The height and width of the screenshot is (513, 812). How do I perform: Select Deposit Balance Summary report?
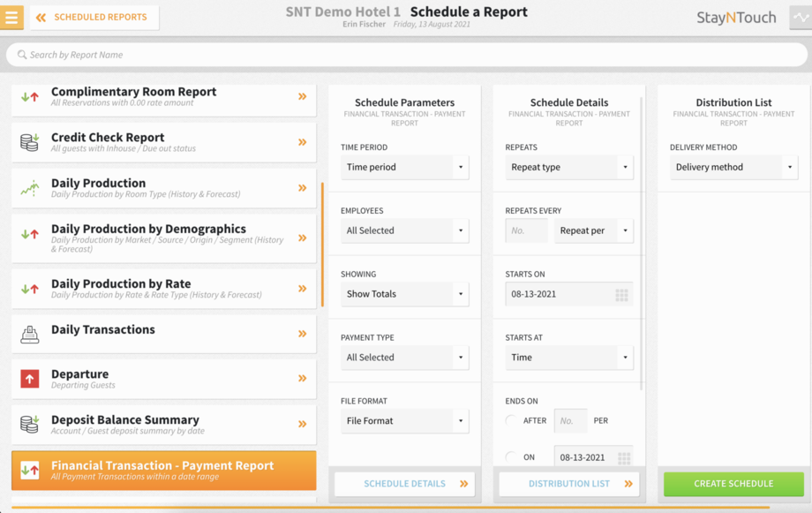coord(163,424)
